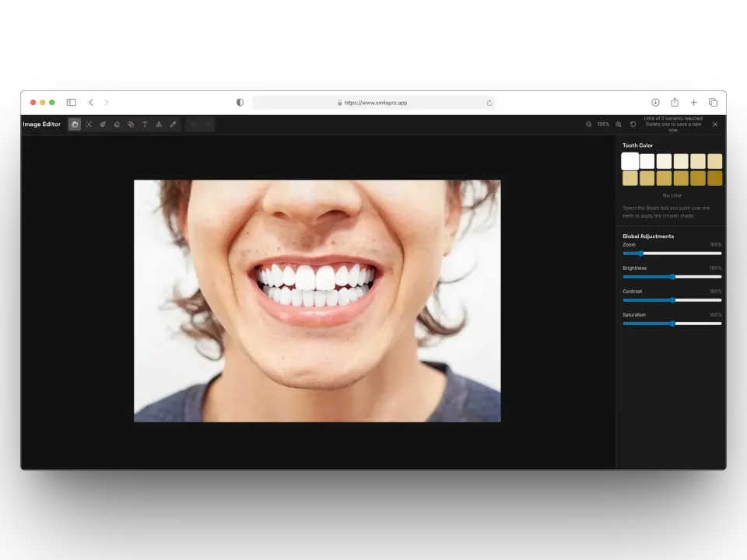Click the smiling mouth photo on the canvas
The width and height of the screenshot is (747, 560).
click(x=317, y=301)
